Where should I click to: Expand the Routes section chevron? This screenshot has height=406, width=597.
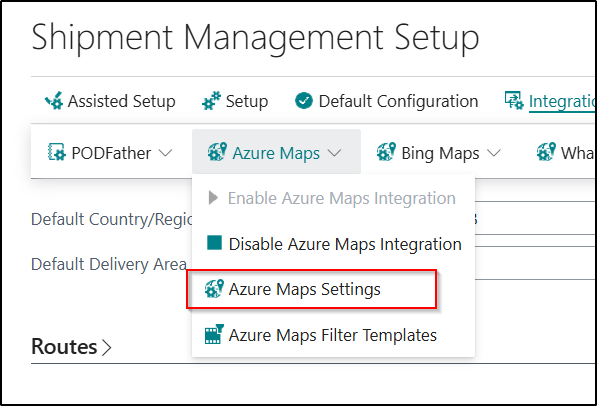coord(107,347)
